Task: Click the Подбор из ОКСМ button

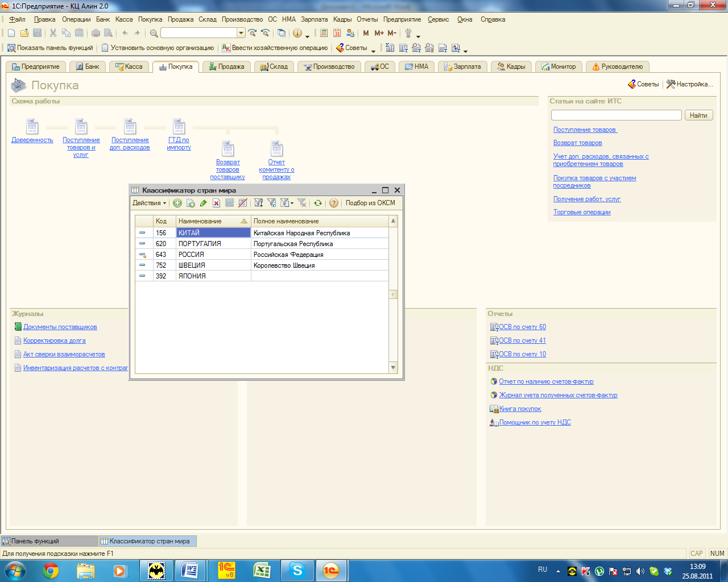Action: click(370, 203)
